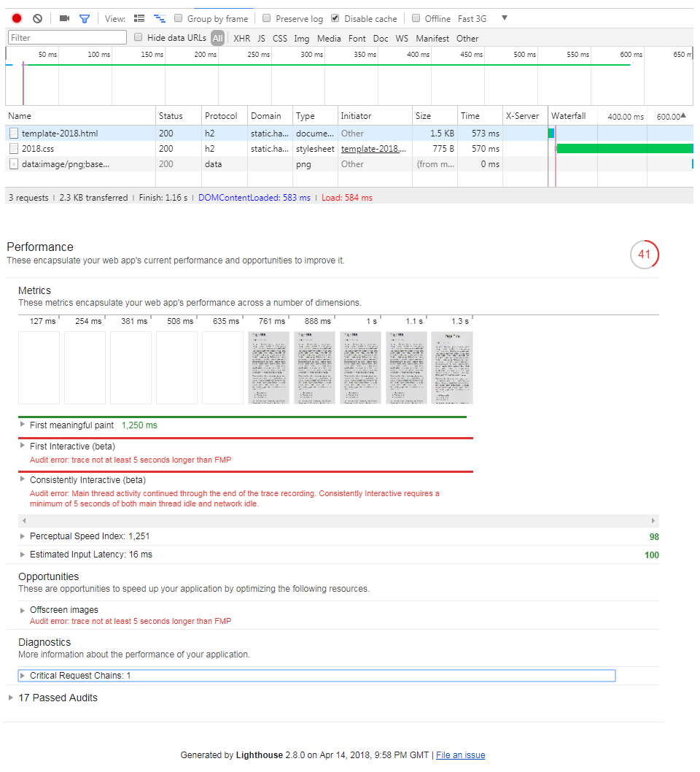Filter requests by JS
Screen dimensions: 700x772
pyautogui.click(x=261, y=39)
